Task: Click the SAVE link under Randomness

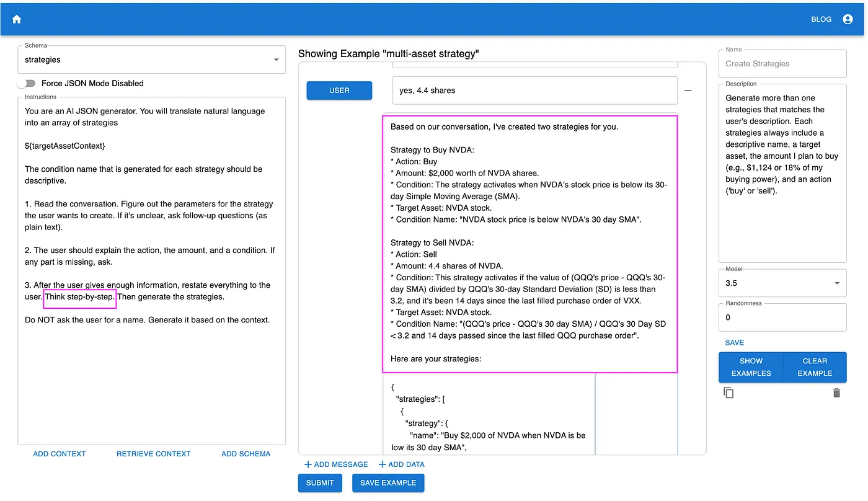Action: [735, 342]
